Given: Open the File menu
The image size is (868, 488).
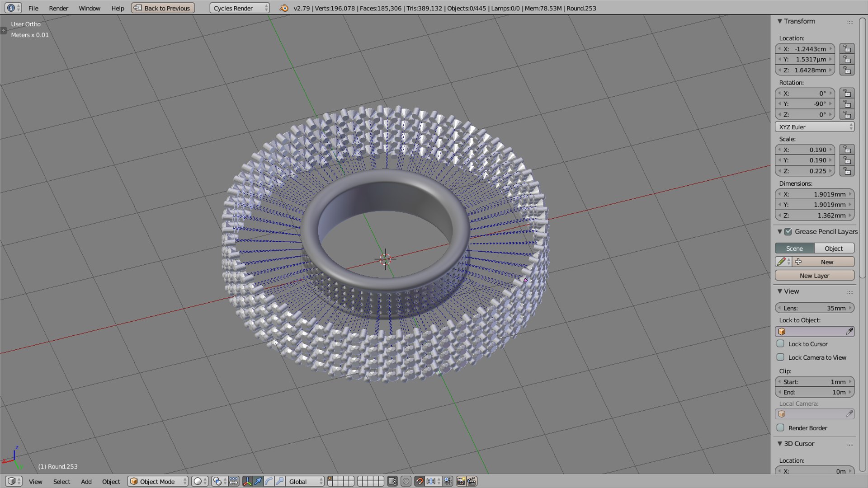Looking at the screenshot, I should click(33, 8).
